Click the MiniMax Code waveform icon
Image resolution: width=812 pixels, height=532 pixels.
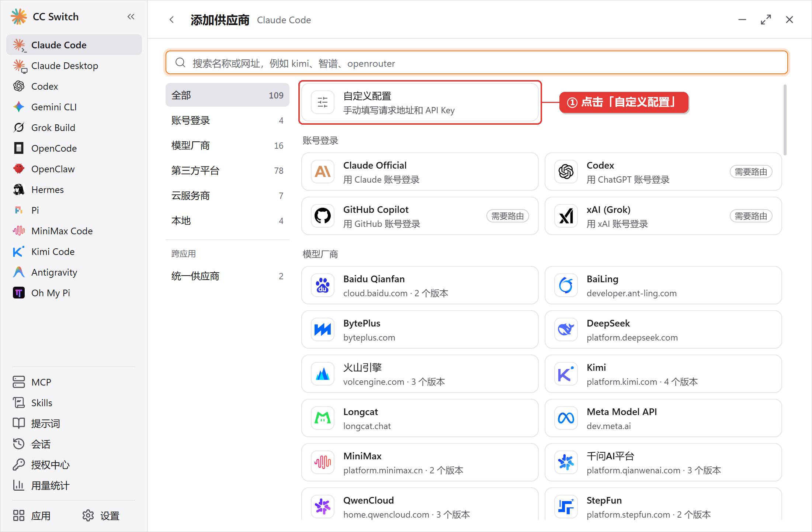coord(19,231)
